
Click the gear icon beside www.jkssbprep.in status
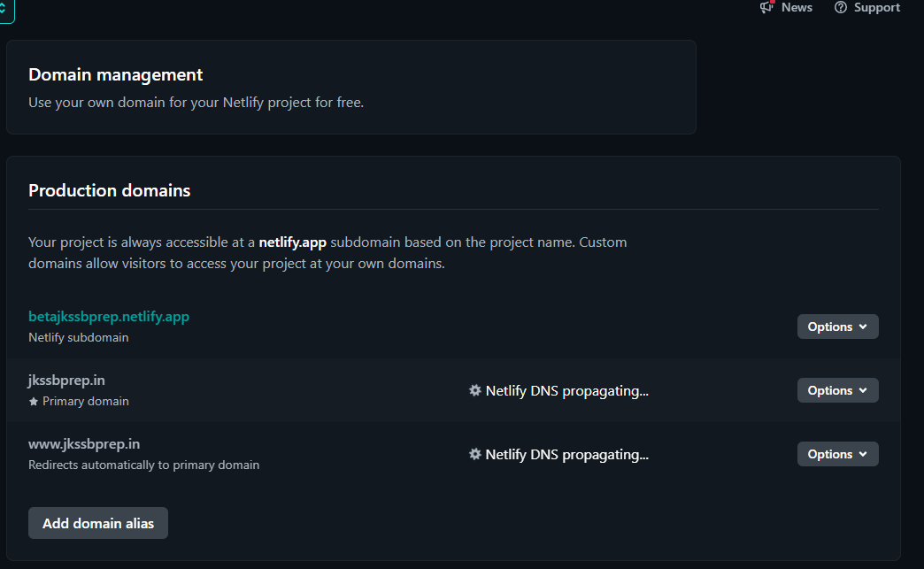475,454
